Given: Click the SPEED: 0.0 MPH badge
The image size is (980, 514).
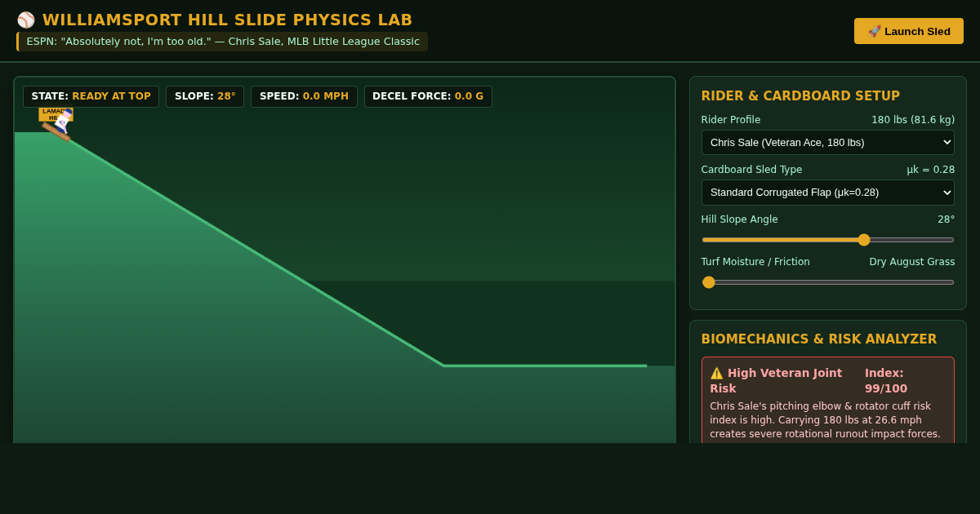Looking at the screenshot, I should [x=304, y=96].
